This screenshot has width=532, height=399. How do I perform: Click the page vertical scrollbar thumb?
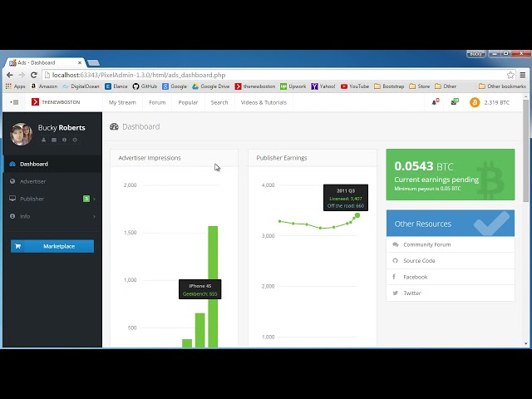525,150
